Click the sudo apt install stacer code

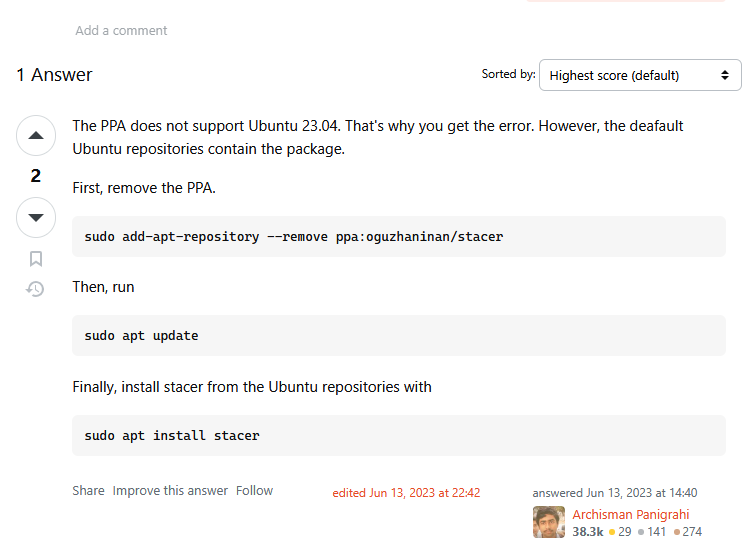pos(172,435)
